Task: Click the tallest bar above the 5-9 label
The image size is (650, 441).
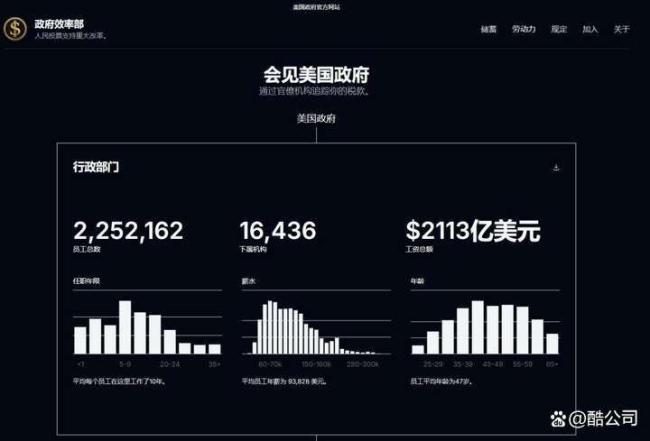Action: point(125,327)
